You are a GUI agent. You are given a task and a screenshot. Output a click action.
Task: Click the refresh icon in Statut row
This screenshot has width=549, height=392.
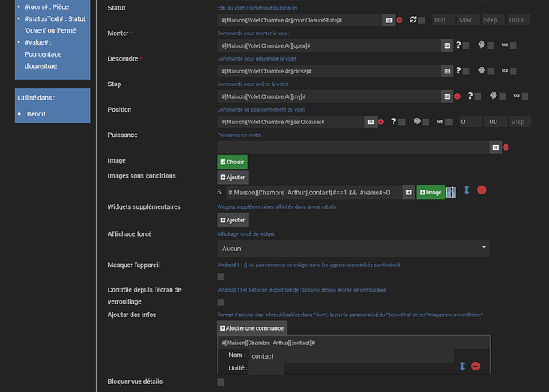pos(413,20)
